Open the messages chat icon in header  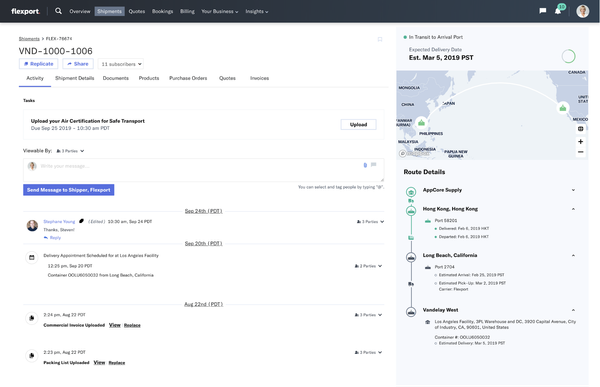tap(543, 11)
